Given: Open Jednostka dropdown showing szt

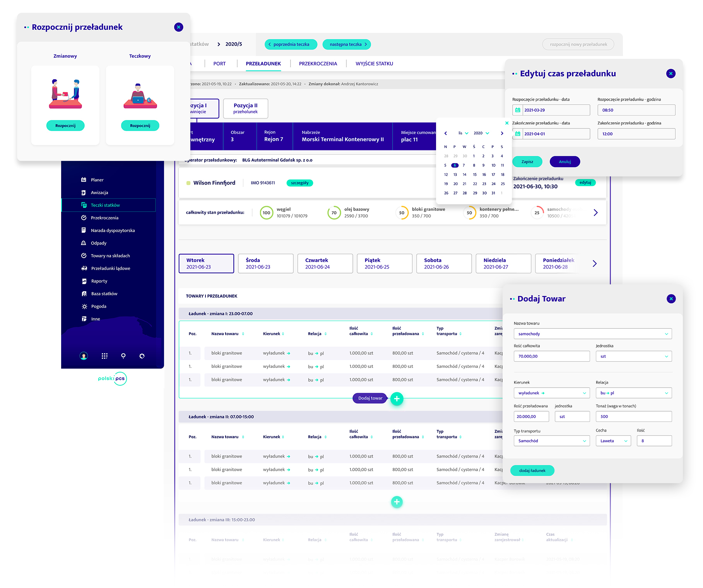Looking at the screenshot, I should coord(634,356).
